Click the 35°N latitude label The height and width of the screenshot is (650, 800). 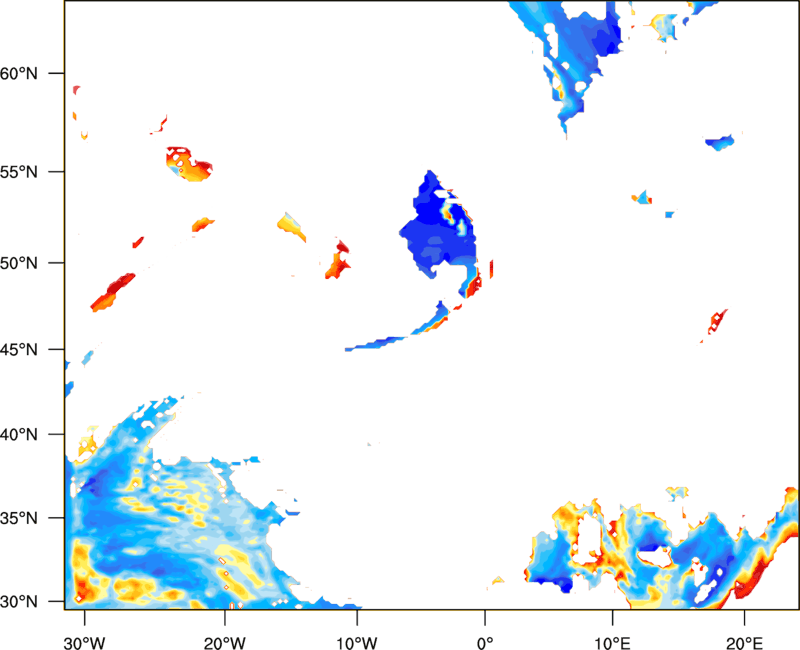(x=19, y=518)
